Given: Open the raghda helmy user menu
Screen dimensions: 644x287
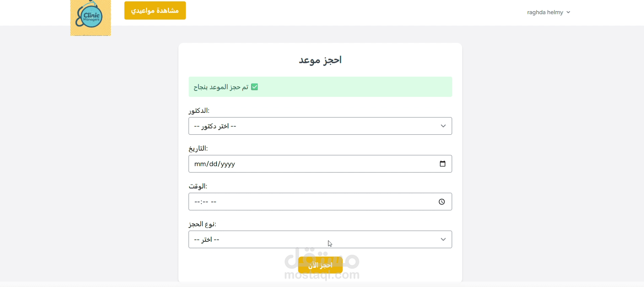Looking at the screenshot, I should (x=545, y=12).
